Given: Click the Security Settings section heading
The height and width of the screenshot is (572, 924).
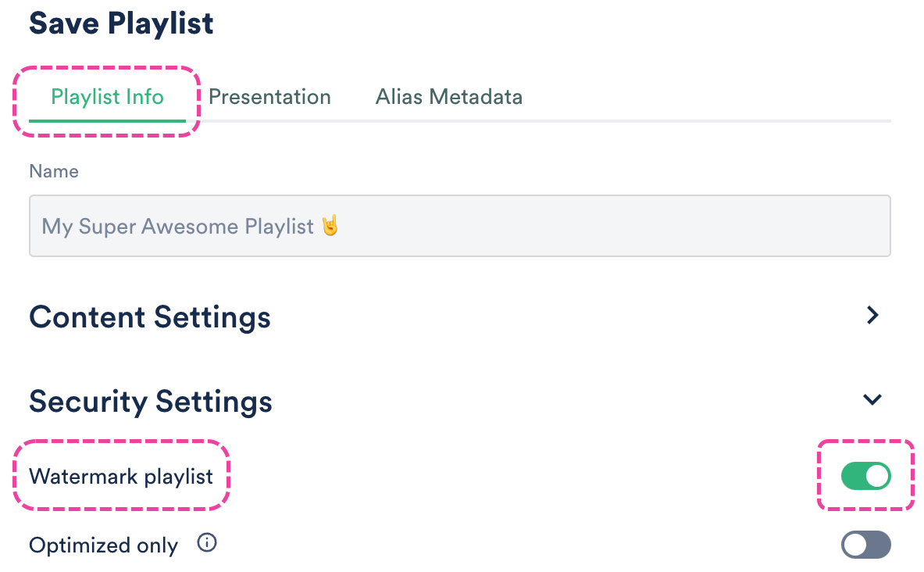Looking at the screenshot, I should click(151, 402).
